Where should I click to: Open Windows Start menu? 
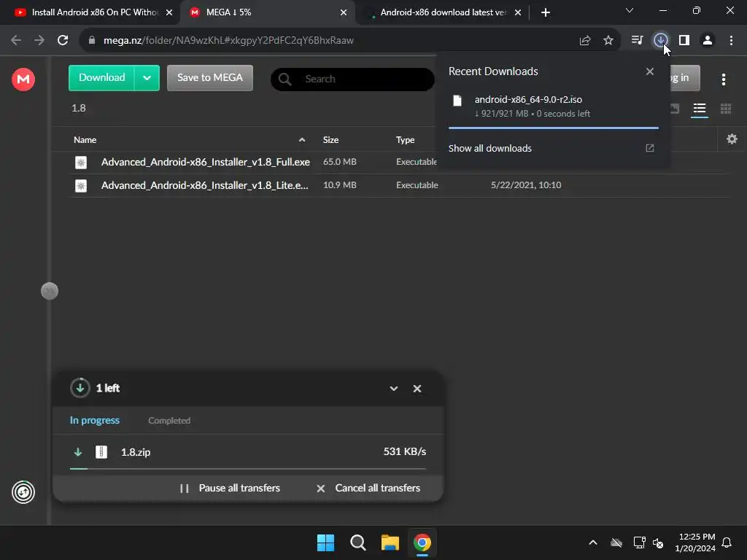(325, 542)
